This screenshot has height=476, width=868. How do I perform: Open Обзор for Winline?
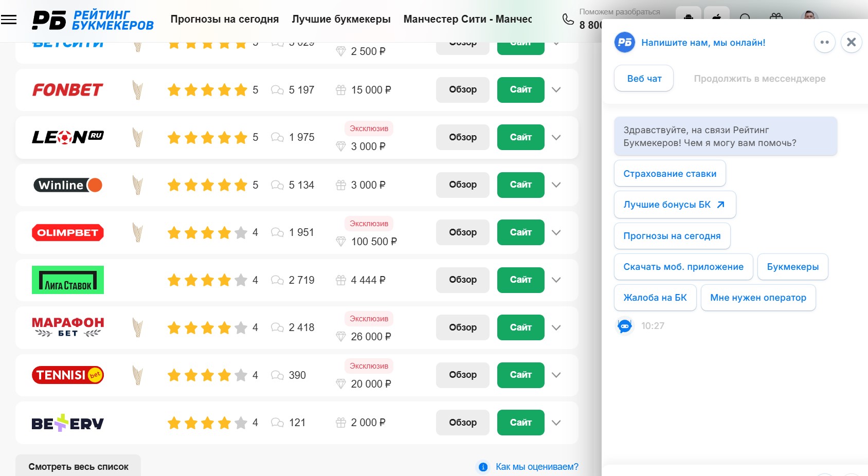pos(463,185)
